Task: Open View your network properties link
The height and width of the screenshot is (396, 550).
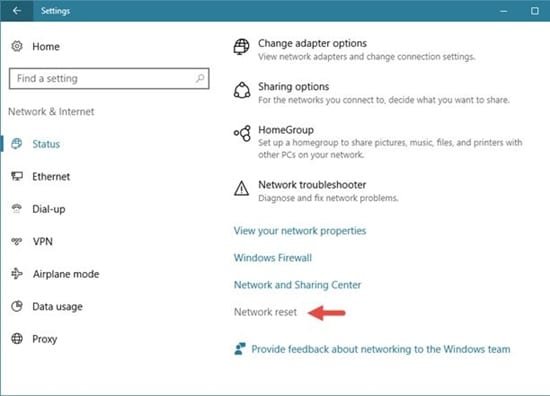Action: click(x=300, y=231)
